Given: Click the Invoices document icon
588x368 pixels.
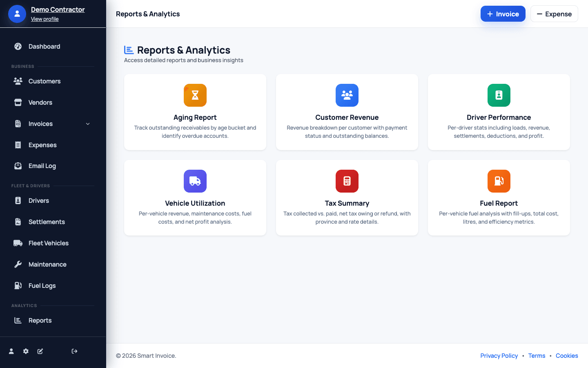Looking at the screenshot, I should pyautogui.click(x=18, y=123).
